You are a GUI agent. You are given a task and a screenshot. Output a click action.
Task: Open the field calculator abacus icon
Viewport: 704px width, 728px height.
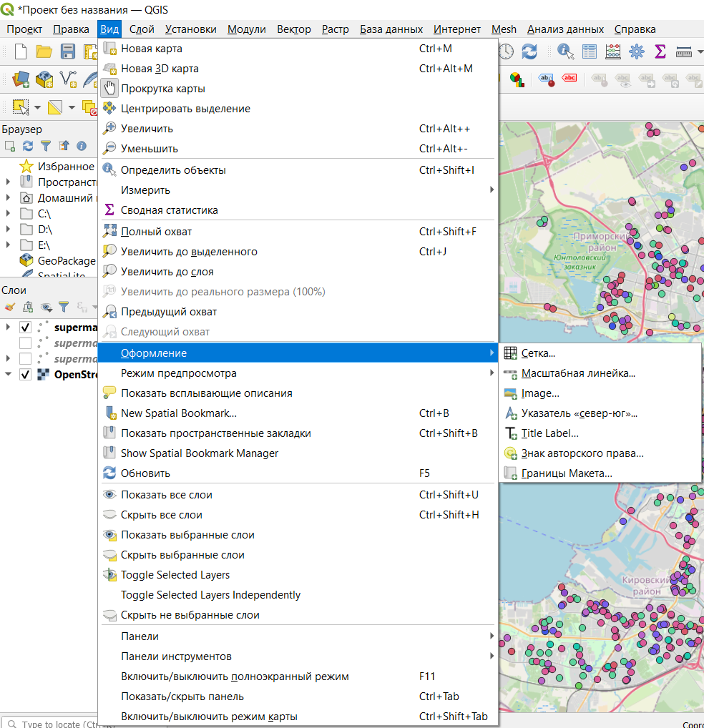coord(612,51)
